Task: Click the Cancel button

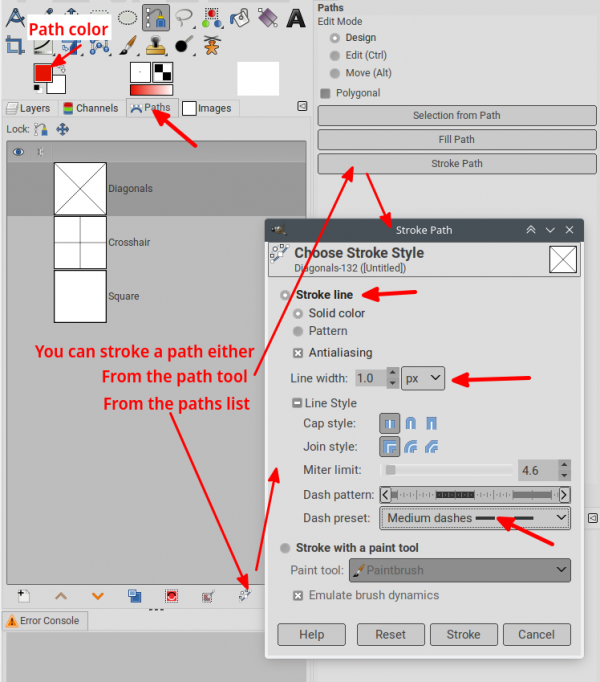Action: [x=536, y=635]
